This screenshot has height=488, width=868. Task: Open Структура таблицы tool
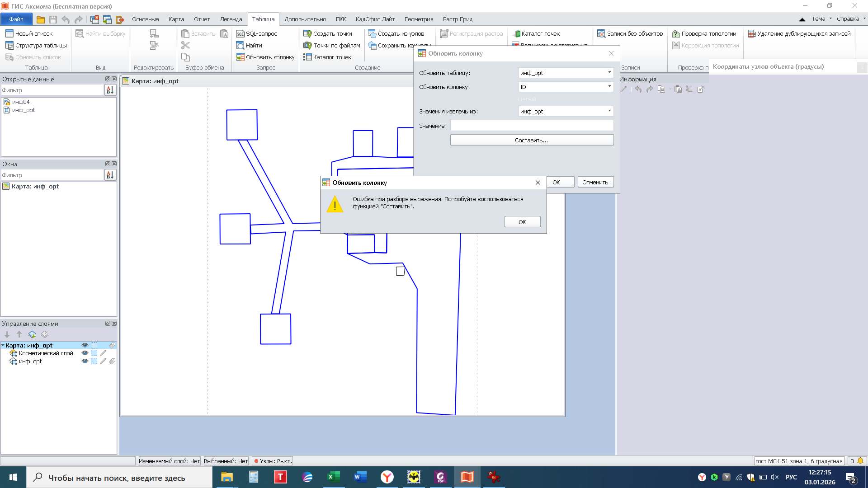pyautogui.click(x=36, y=45)
